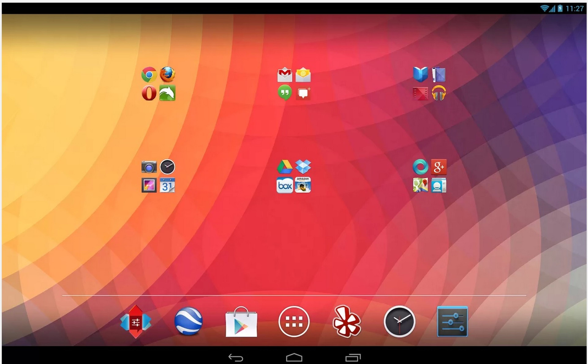Tap the Recent apps navigation button
The height and width of the screenshot is (364, 588).
[353, 358]
